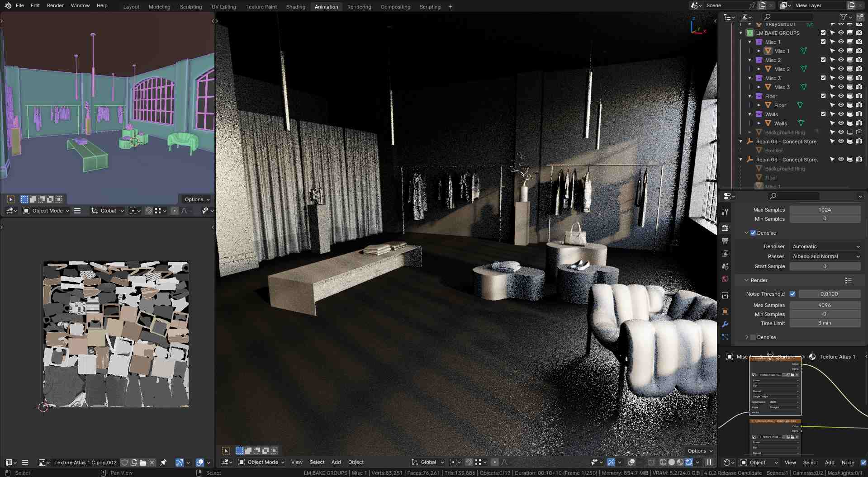Switch to the Shading workspace tab

[x=295, y=7]
